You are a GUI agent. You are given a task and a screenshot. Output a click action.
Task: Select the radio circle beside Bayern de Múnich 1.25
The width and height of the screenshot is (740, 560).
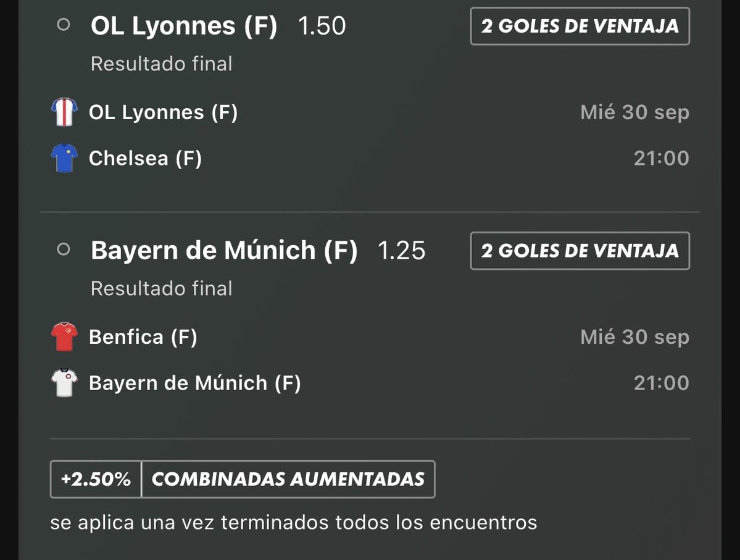click(x=63, y=249)
